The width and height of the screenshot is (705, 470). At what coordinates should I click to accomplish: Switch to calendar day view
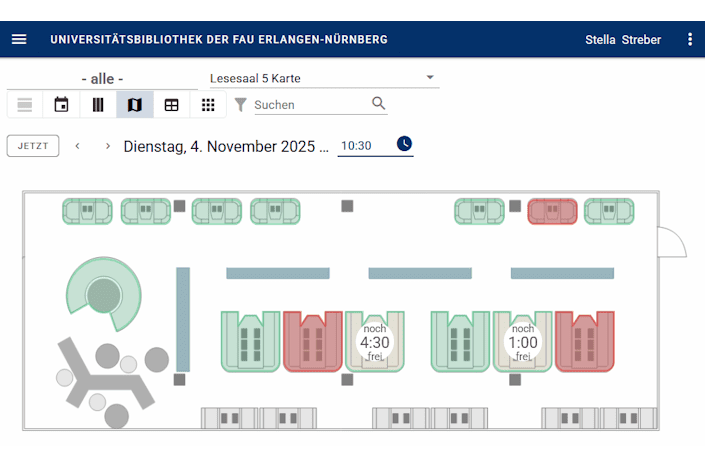point(61,105)
